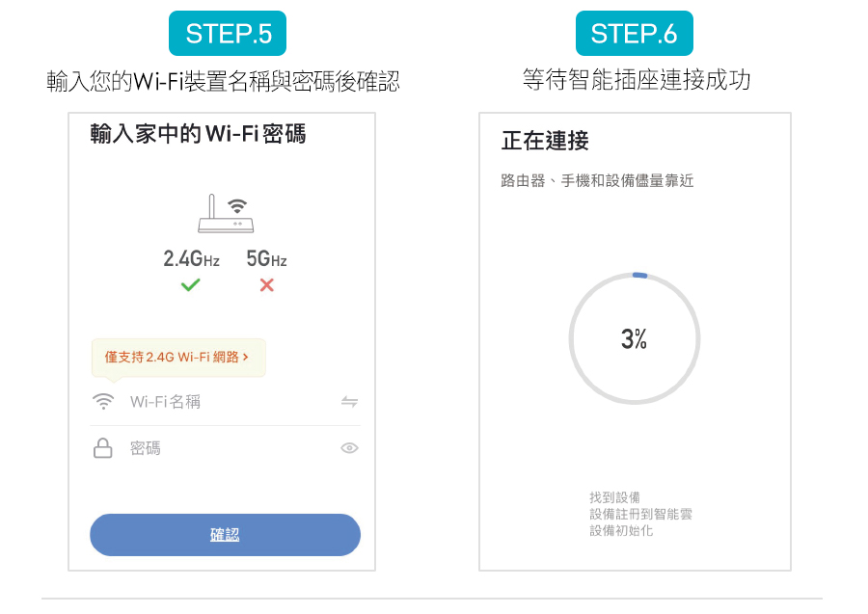The width and height of the screenshot is (868, 614).
Task: Click the Wi-Fi signal icon above router
Action: [x=237, y=205]
